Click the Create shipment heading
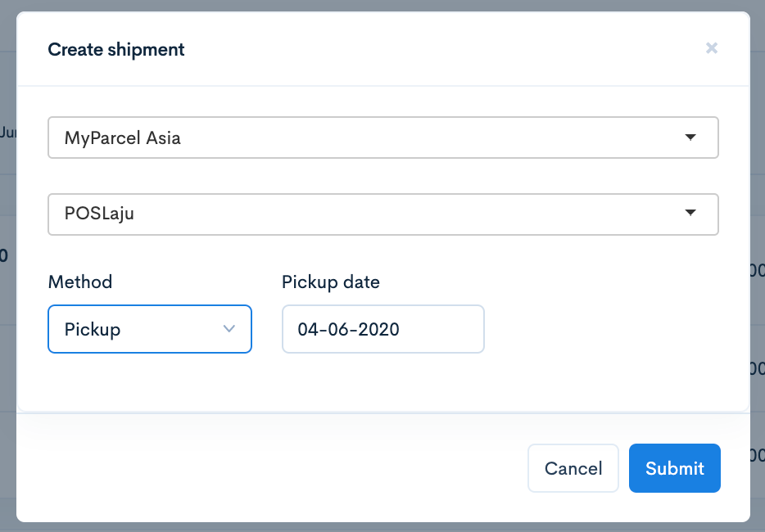The height and width of the screenshot is (532, 765). click(116, 50)
